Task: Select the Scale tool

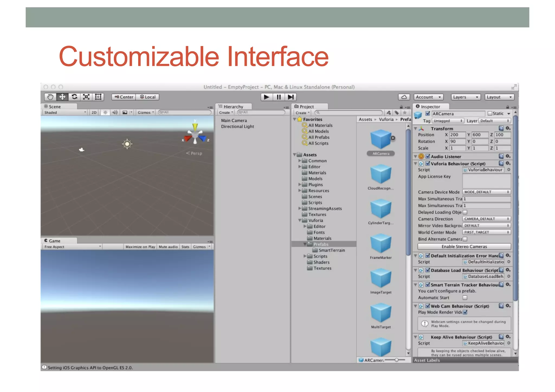Action: (86, 97)
